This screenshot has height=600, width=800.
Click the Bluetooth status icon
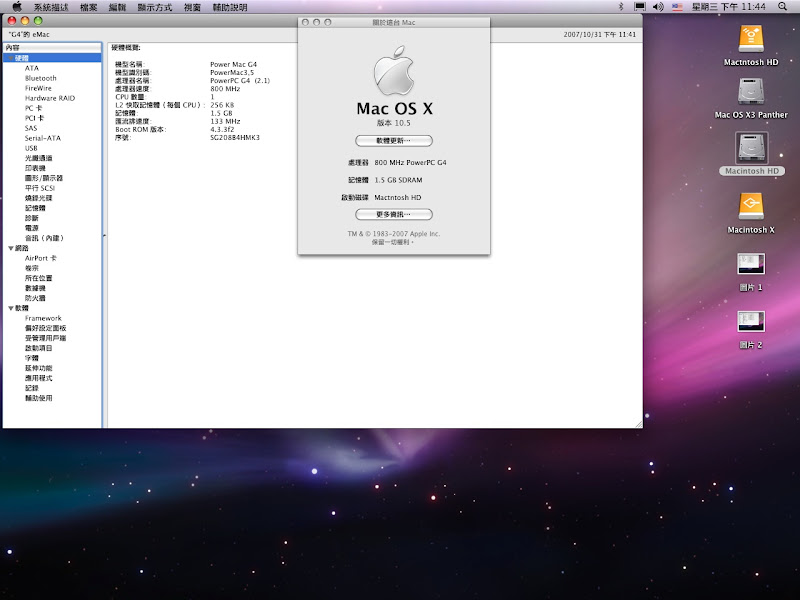pyautogui.click(x=621, y=7)
